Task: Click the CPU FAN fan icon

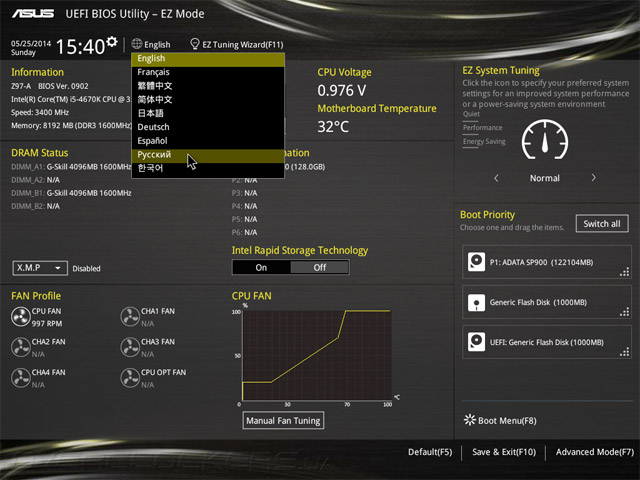Action: [x=20, y=317]
